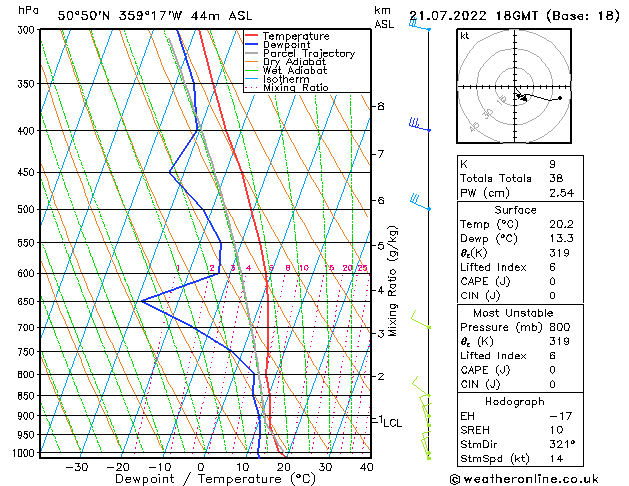The width and height of the screenshot is (629, 486).
Task: Click the EH value '−17'
Action: click(560, 416)
